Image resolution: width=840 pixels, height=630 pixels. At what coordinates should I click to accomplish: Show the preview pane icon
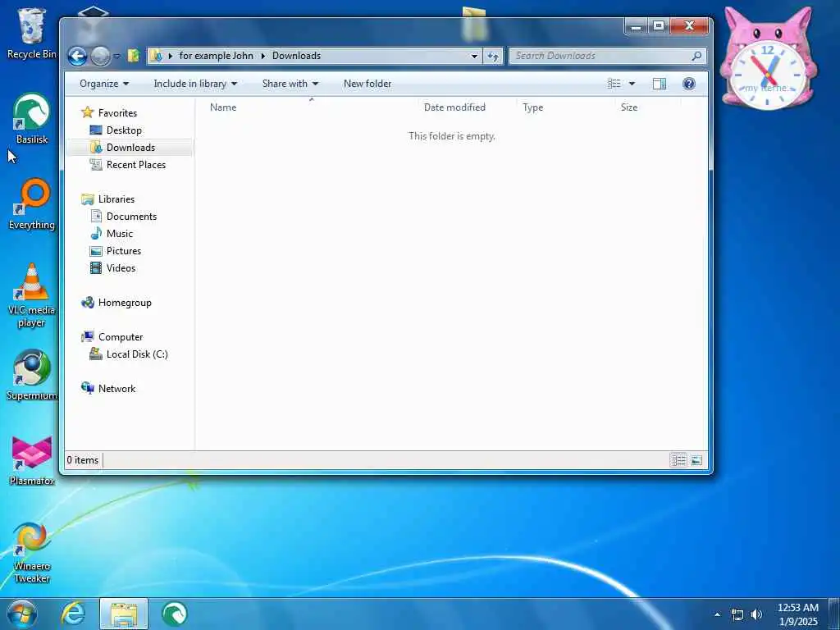[x=660, y=84]
